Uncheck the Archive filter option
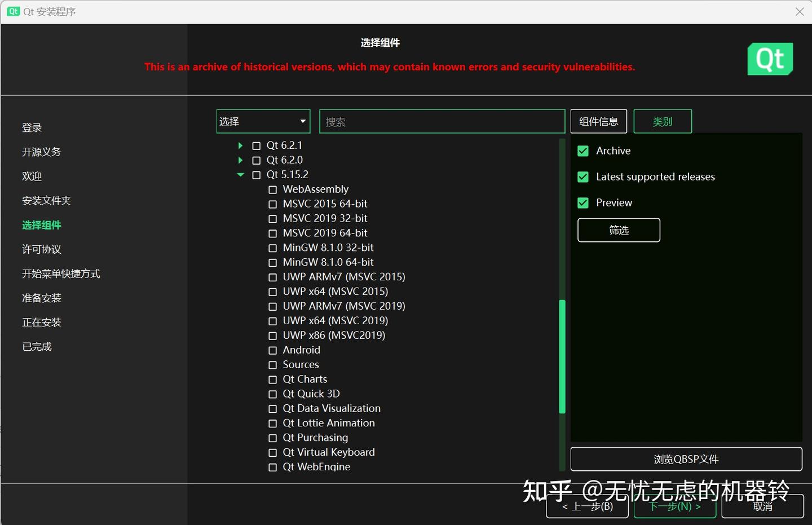 point(582,151)
